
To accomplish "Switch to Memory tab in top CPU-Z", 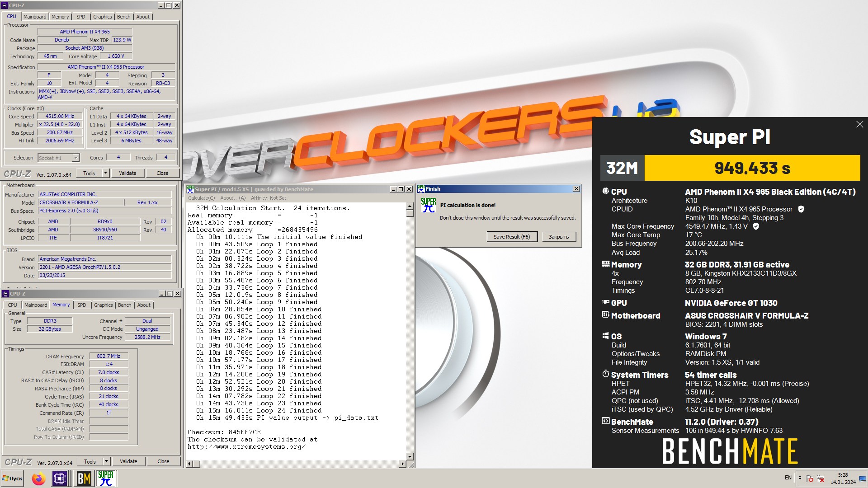I will pyautogui.click(x=60, y=17).
